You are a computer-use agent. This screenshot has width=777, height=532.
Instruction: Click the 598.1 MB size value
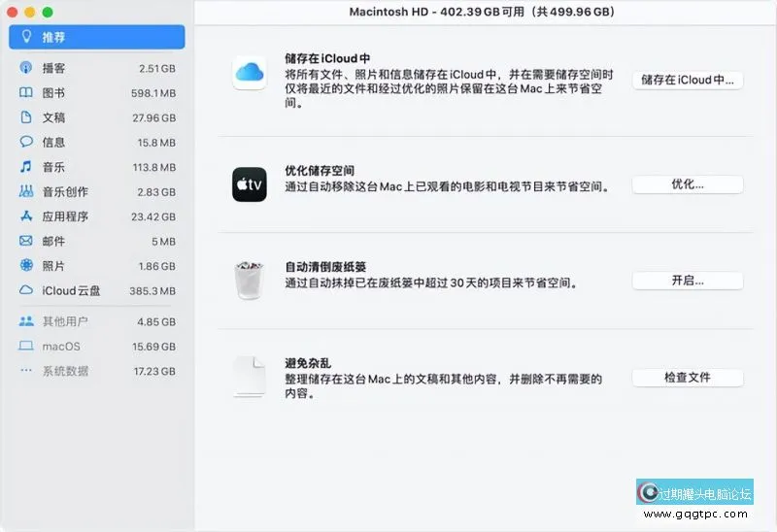pyautogui.click(x=153, y=93)
